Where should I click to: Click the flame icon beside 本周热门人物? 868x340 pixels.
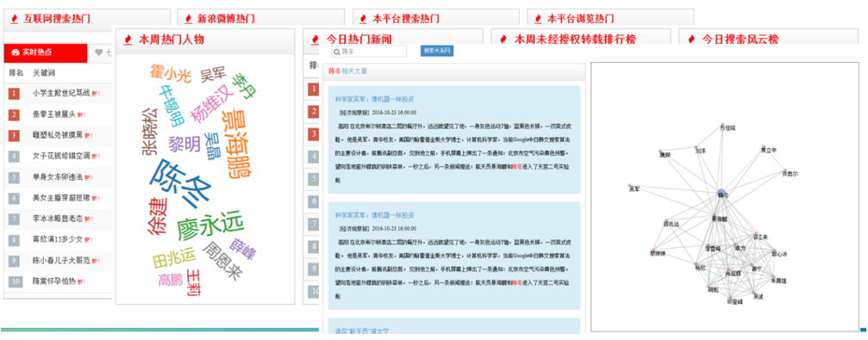[128, 40]
